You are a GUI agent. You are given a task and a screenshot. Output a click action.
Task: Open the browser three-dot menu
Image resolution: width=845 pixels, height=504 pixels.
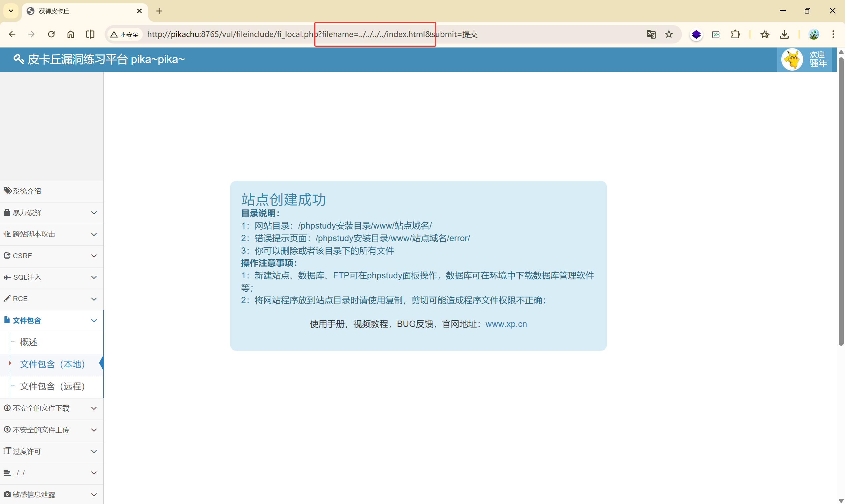pyautogui.click(x=833, y=34)
